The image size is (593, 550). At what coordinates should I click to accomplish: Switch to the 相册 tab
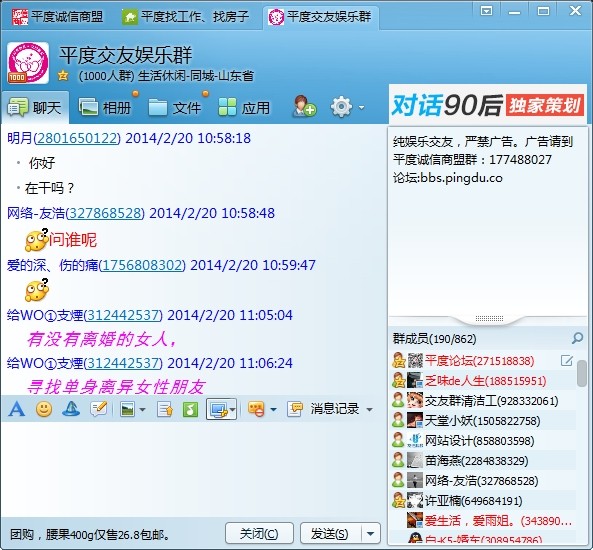pos(105,107)
